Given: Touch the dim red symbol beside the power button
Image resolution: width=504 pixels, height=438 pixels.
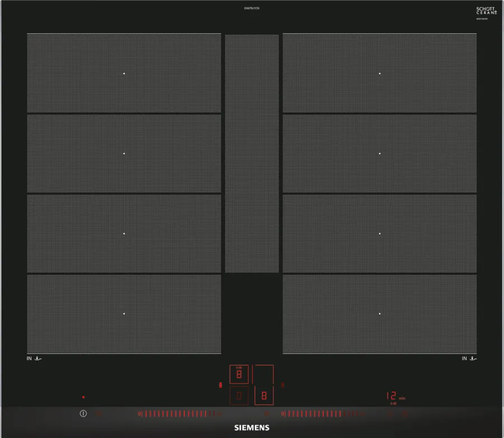Looking at the screenshot, I should [x=99, y=413].
